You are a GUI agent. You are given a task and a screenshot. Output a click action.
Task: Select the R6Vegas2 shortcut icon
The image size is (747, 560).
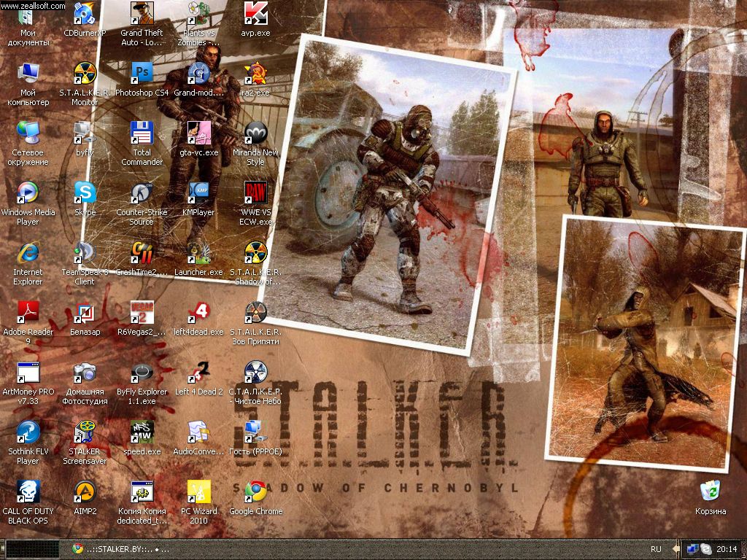pyautogui.click(x=142, y=312)
